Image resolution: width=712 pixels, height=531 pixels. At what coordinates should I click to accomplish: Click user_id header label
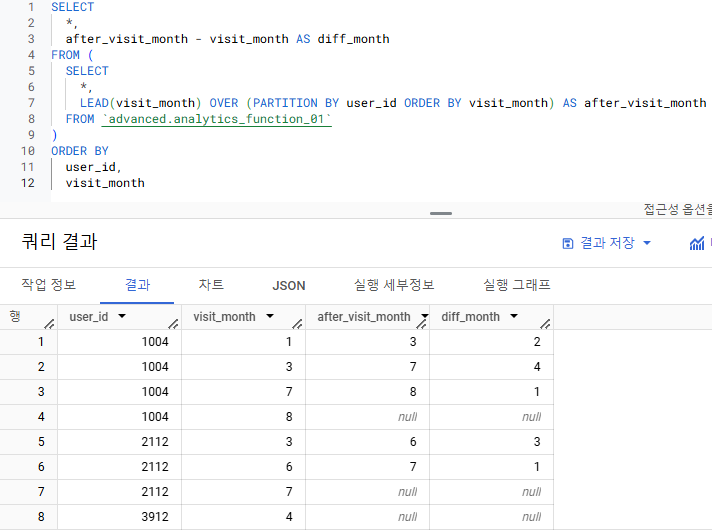(x=89, y=317)
